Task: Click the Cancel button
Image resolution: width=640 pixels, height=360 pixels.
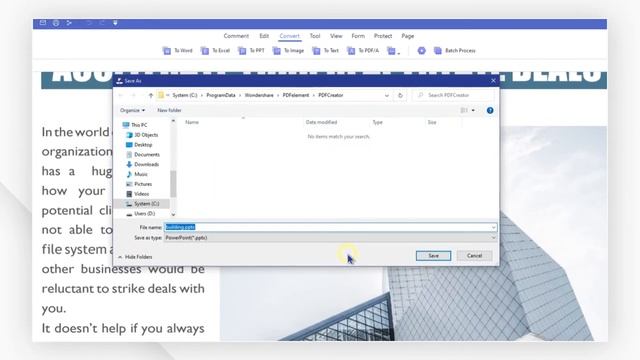Action: pos(474,256)
